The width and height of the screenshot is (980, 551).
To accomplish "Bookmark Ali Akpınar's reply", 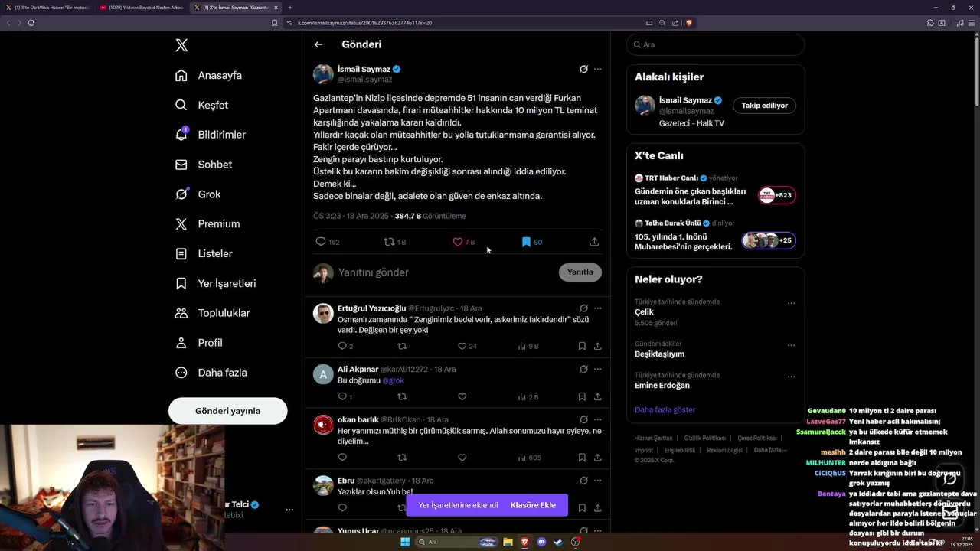I will coord(582,397).
